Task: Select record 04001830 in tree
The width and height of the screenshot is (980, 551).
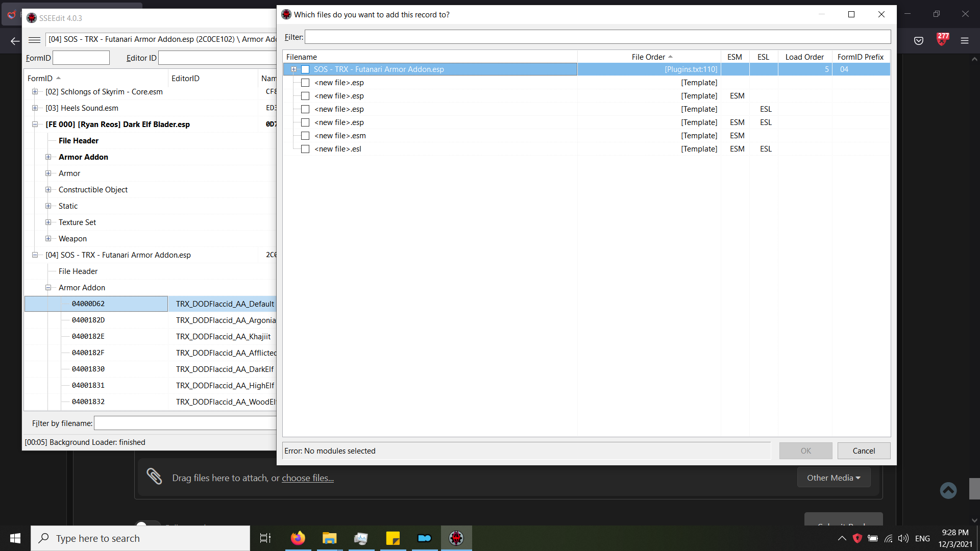Action: click(x=88, y=369)
